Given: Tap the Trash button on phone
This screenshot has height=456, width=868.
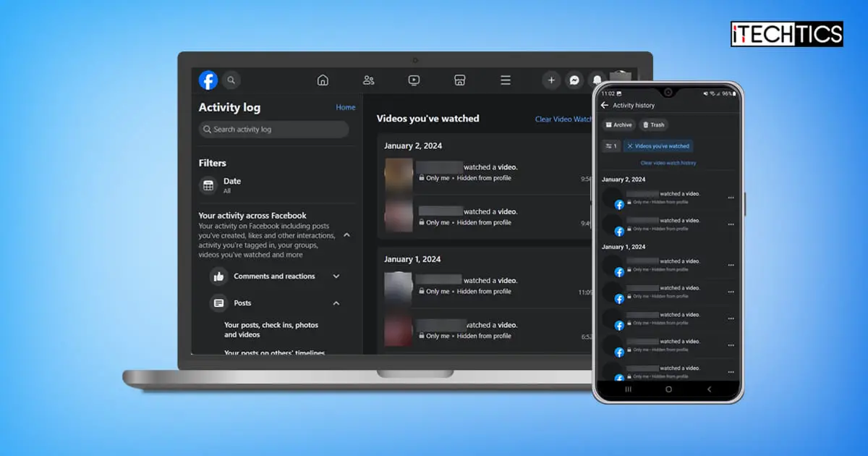Looking at the screenshot, I should click(x=653, y=125).
